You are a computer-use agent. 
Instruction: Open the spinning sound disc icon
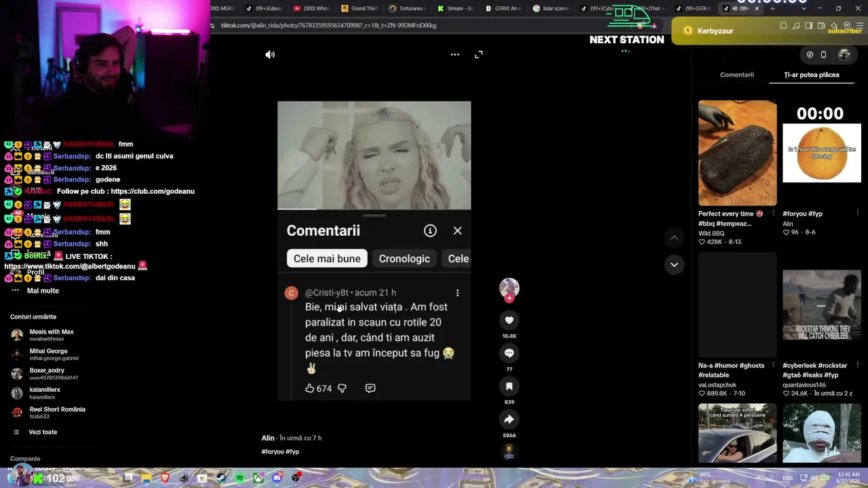click(509, 453)
